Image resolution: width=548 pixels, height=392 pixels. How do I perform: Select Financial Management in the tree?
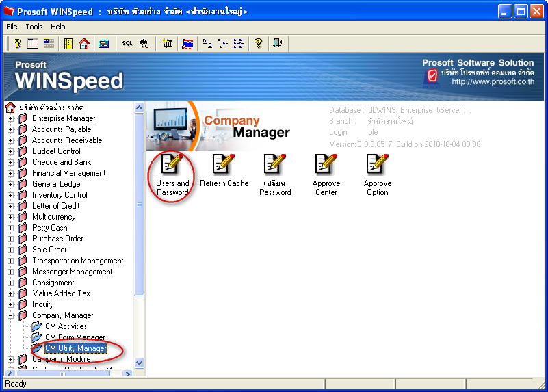point(69,173)
